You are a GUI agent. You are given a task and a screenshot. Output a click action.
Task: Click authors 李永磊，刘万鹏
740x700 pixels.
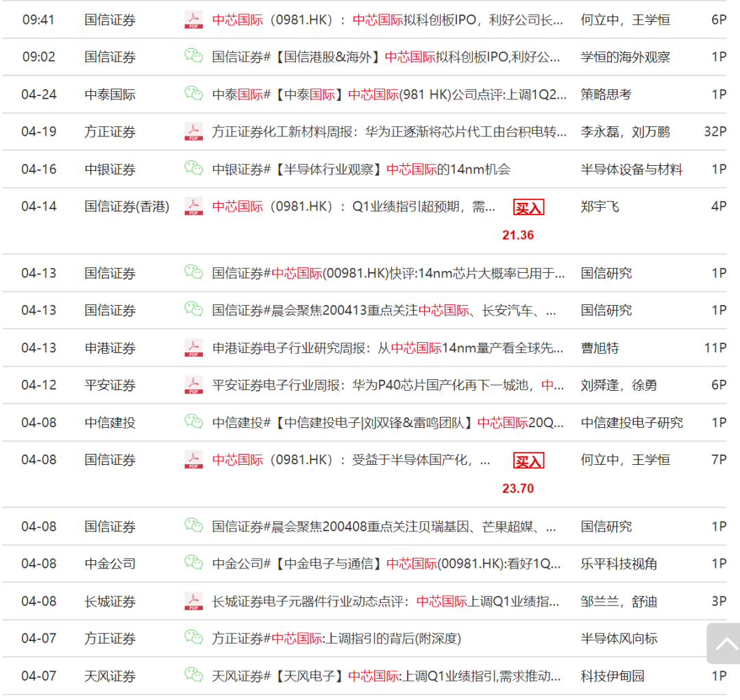pos(625,132)
